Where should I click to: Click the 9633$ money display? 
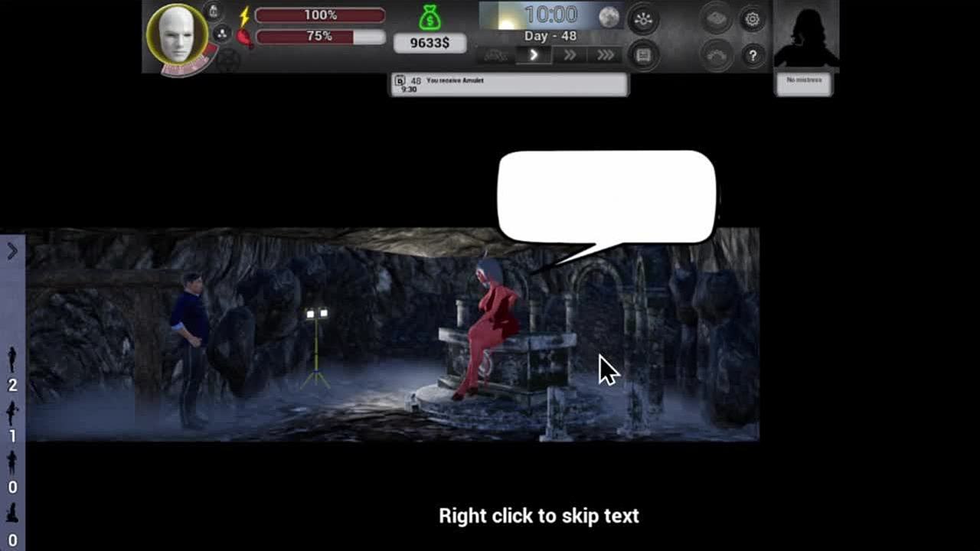(430, 44)
